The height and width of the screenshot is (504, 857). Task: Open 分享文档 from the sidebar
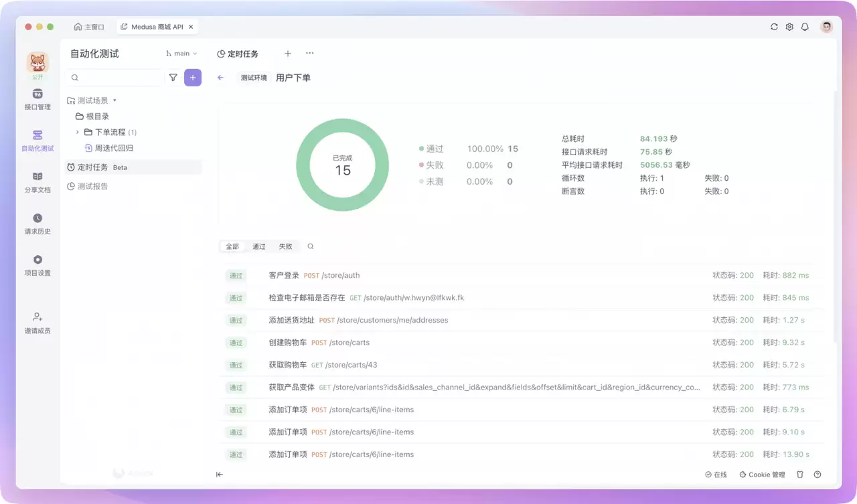37,182
